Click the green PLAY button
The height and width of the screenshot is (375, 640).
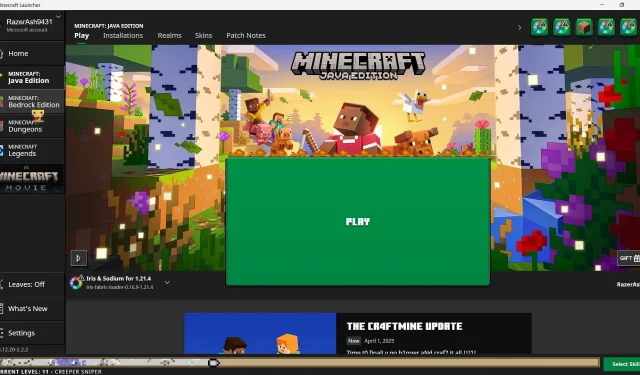click(358, 221)
